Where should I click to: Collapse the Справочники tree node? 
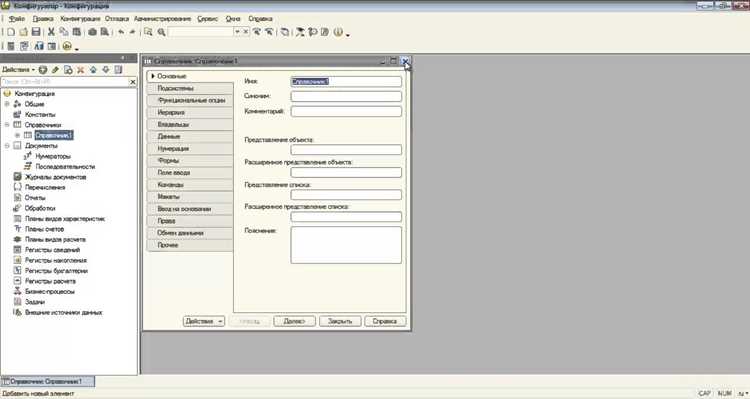point(7,124)
